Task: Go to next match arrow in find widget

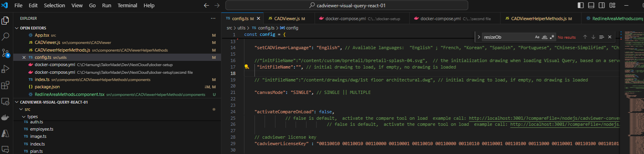Action: pyautogui.click(x=593, y=37)
